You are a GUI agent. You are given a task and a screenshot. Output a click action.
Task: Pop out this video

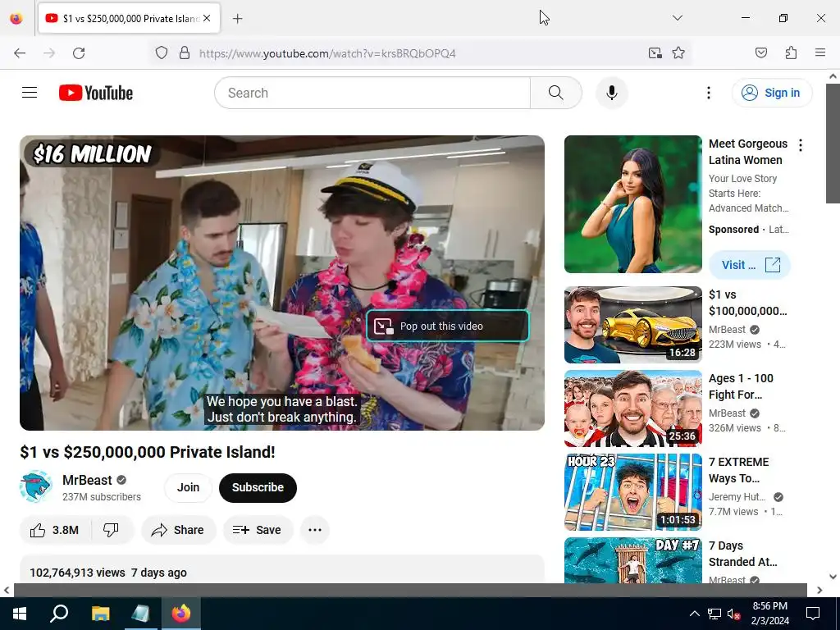(448, 326)
